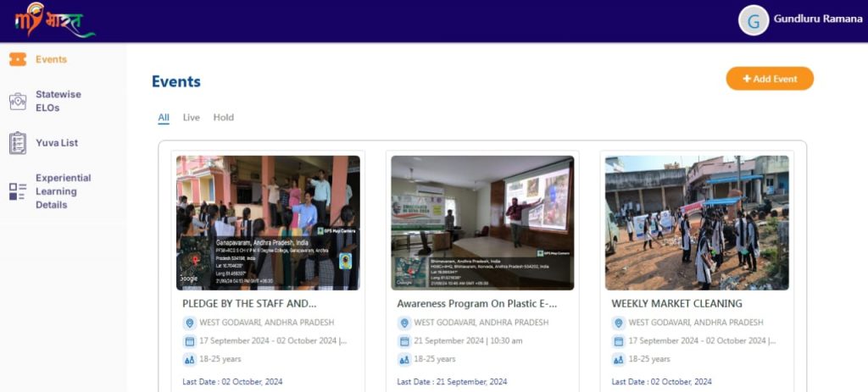Click the Statewise ELOs sidebar icon
This screenshot has width=868, height=392.
click(x=17, y=102)
